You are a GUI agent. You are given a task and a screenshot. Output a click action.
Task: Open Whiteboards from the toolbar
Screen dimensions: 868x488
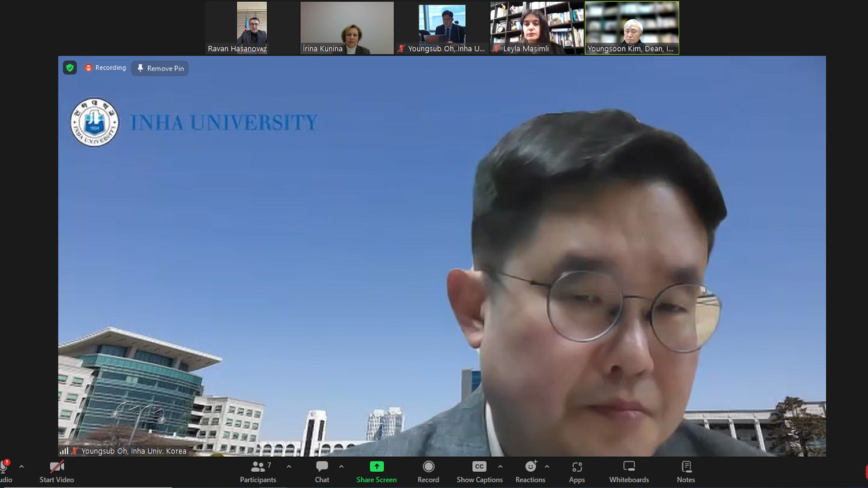click(628, 471)
